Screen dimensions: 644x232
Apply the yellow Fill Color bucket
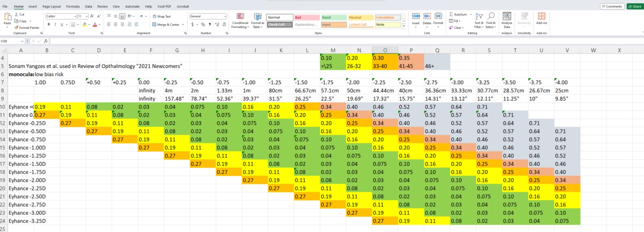(x=84, y=24)
